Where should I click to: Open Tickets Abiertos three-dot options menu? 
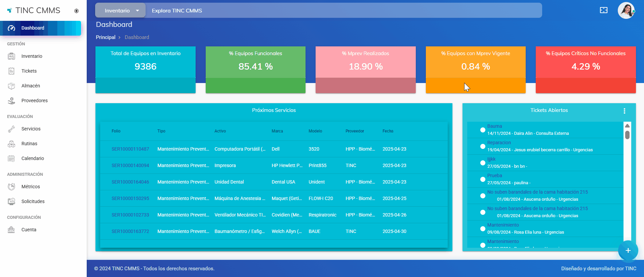624,111
